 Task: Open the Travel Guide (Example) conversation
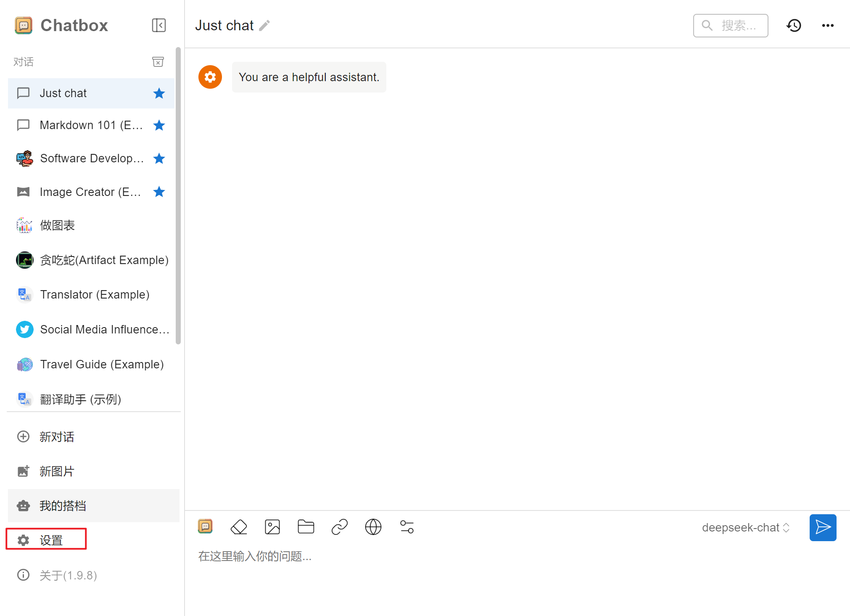click(91, 365)
